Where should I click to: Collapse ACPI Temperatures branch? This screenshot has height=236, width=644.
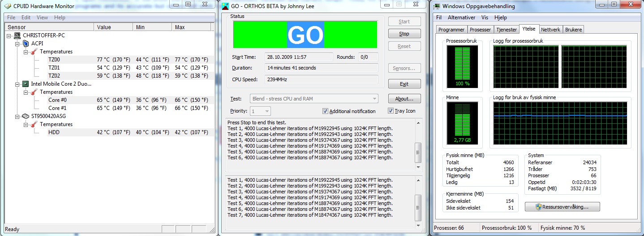[x=26, y=52]
